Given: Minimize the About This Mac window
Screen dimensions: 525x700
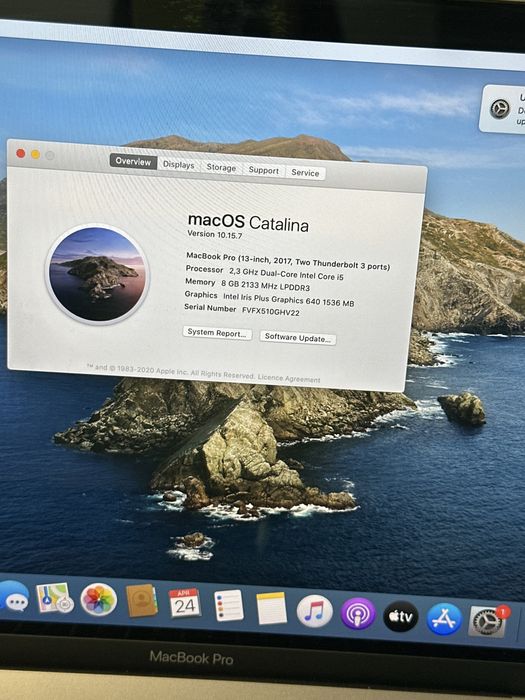Looking at the screenshot, I should pos(35,154).
